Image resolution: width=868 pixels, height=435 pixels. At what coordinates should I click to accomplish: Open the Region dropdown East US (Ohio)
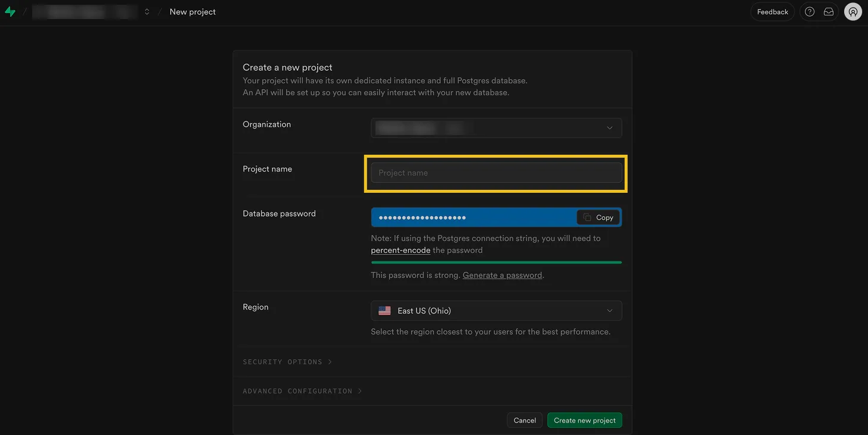[496, 311]
